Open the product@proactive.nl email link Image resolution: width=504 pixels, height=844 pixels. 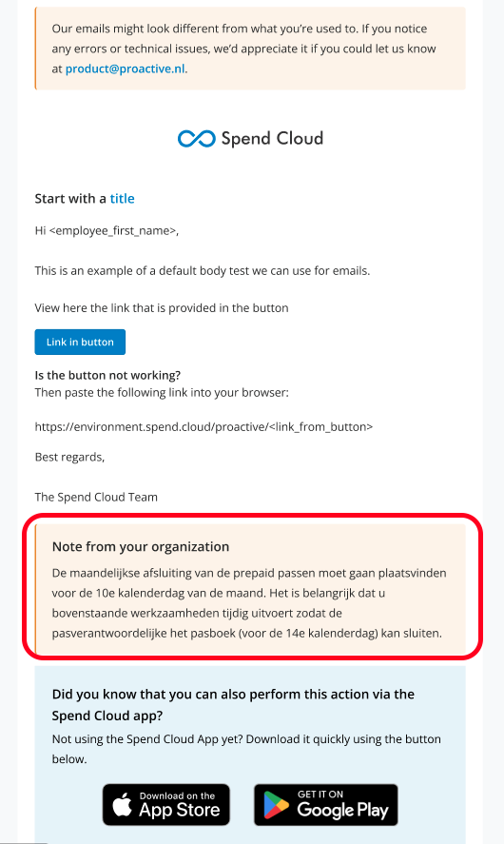(x=126, y=69)
